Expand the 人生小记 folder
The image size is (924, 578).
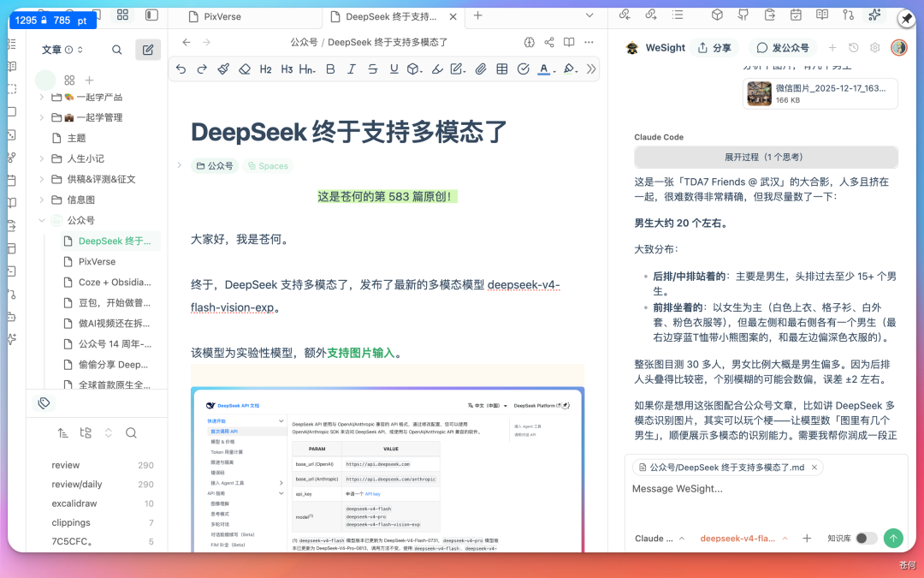coord(41,158)
